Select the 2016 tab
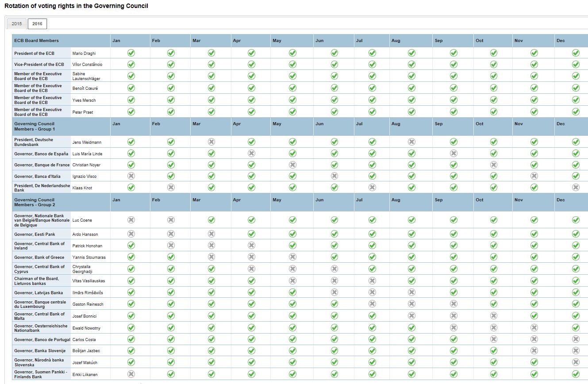The height and width of the screenshot is (384, 588). pyautogui.click(x=37, y=24)
